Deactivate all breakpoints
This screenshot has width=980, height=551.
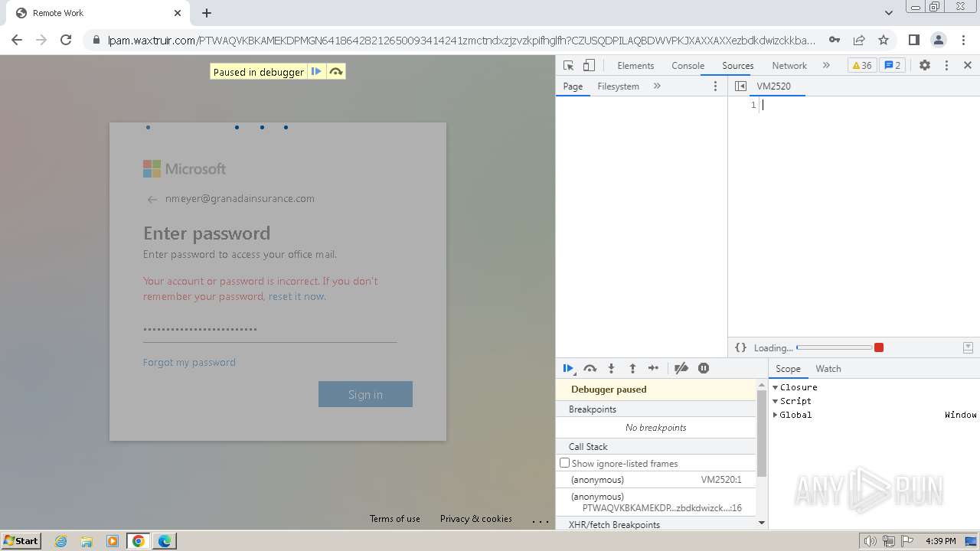[x=681, y=368]
